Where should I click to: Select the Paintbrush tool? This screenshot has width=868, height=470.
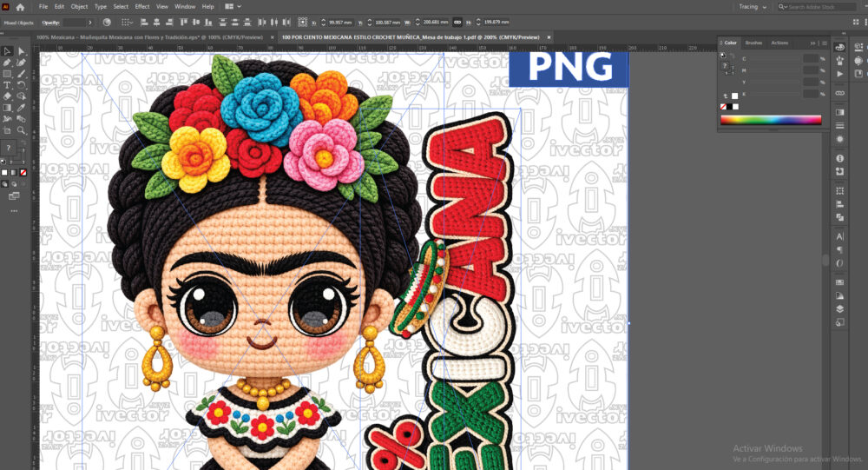pos(21,74)
